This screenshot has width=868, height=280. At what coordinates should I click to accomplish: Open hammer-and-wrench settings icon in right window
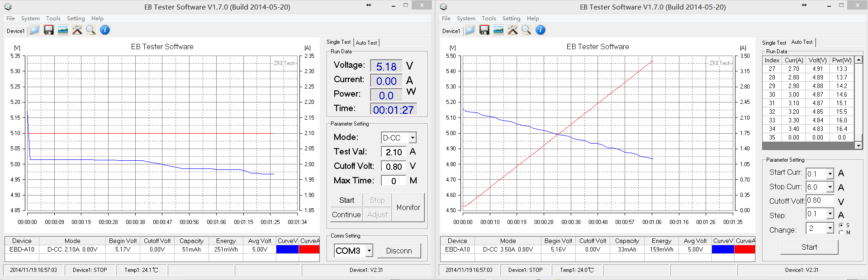pyautogui.click(x=512, y=30)
